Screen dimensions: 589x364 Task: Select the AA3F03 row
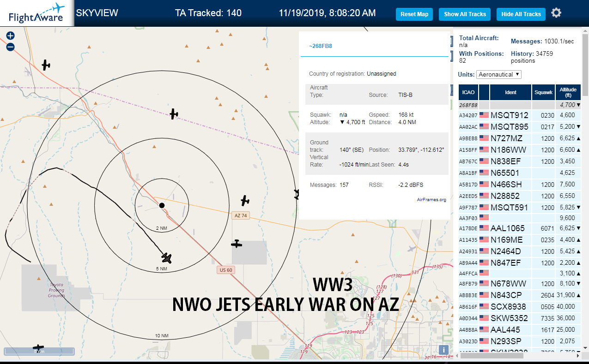tap(520, 218)
